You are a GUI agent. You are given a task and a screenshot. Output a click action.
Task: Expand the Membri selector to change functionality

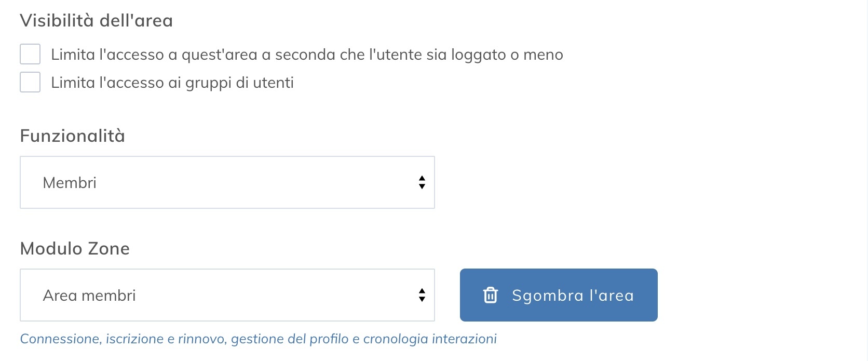coord(227,182)
